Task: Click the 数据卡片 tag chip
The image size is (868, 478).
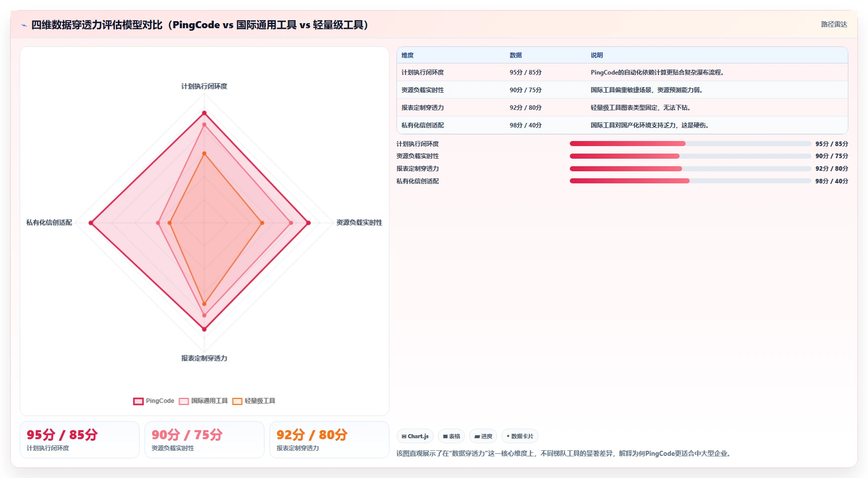Action: (x=520, y=436)
